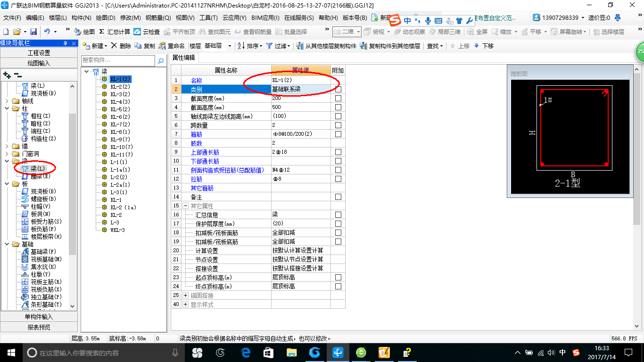644x362 pixels.
Task: Expand the 轴线 folder
Action: click(7, 101)
